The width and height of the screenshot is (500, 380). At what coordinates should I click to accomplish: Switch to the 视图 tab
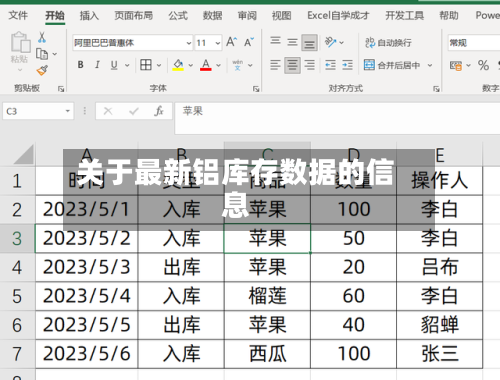[281, 15]
